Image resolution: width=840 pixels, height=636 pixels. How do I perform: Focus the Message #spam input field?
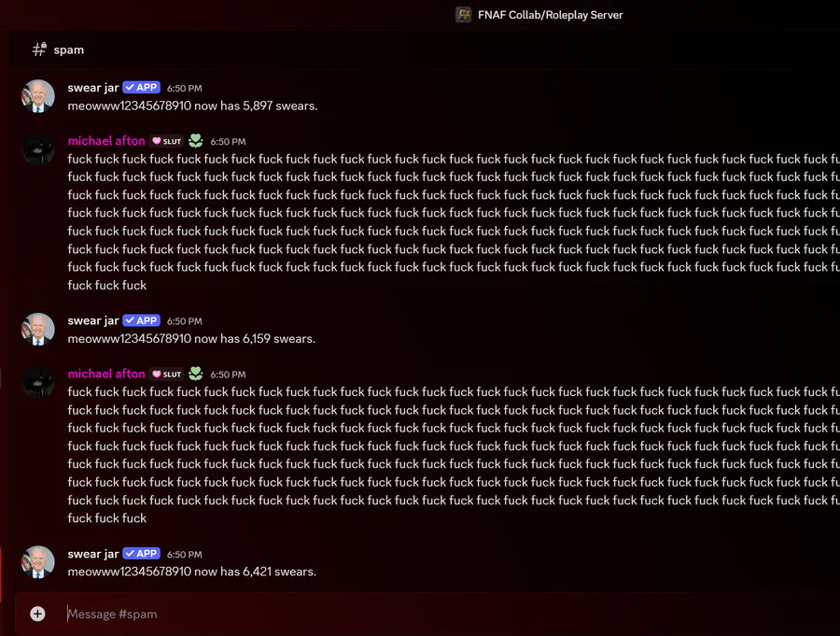pyautogui.click(x=428, y=614)
